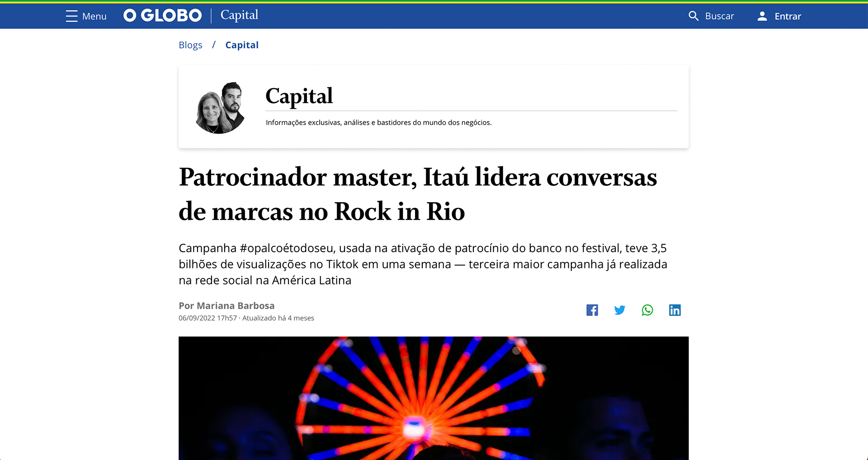Click the blog description text under Capital

(x=379, y=122)
